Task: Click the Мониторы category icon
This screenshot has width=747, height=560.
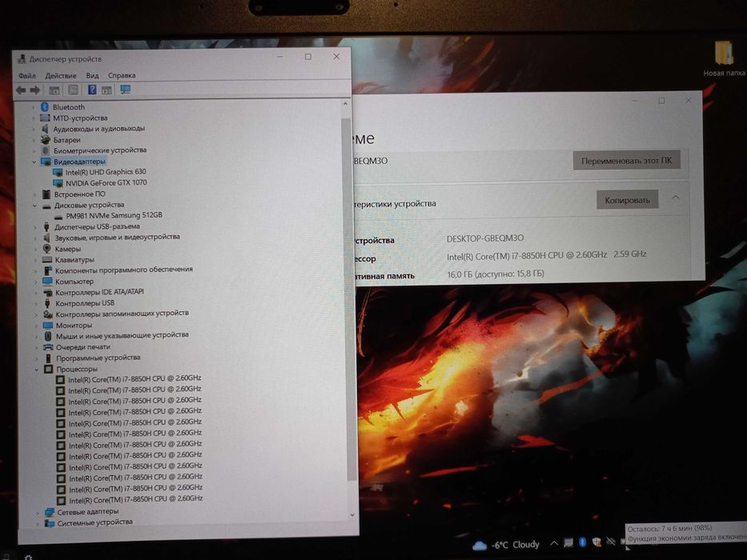Action: tap(48, 326)
